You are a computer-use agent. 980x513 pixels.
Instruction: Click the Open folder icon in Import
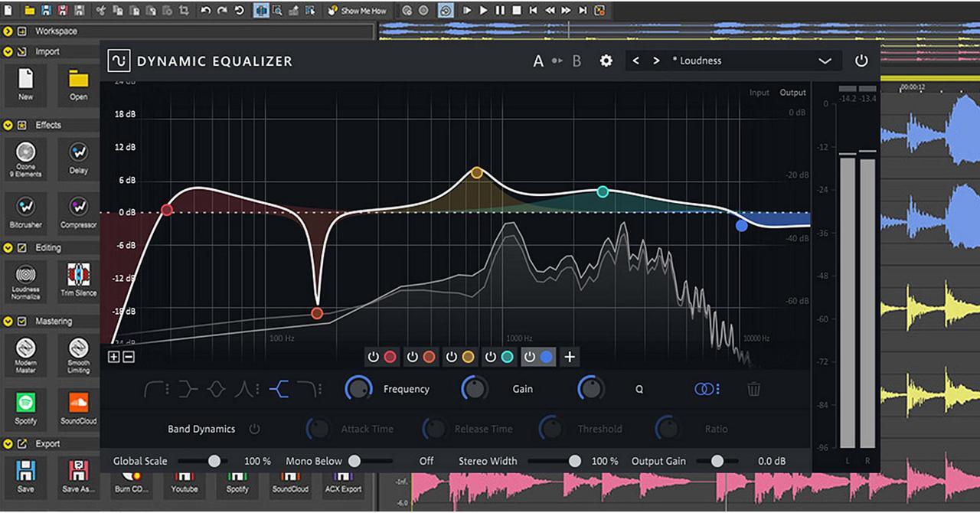click(78, 79)
